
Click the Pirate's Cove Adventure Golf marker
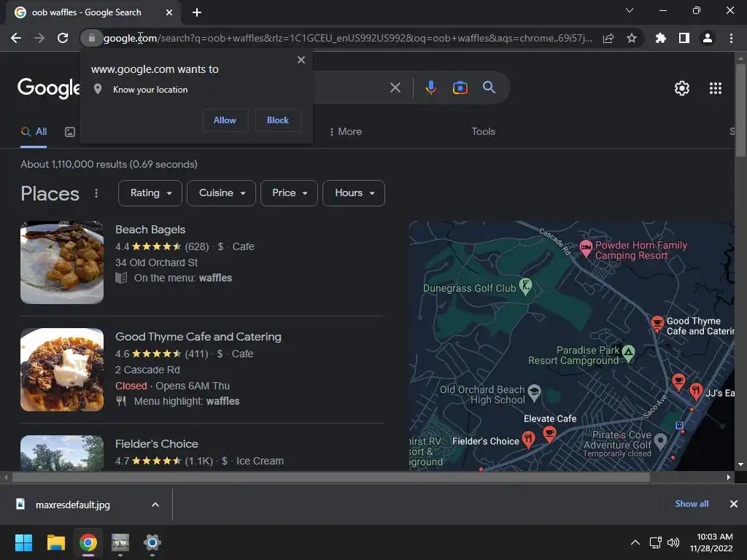(x=660, y=441)
